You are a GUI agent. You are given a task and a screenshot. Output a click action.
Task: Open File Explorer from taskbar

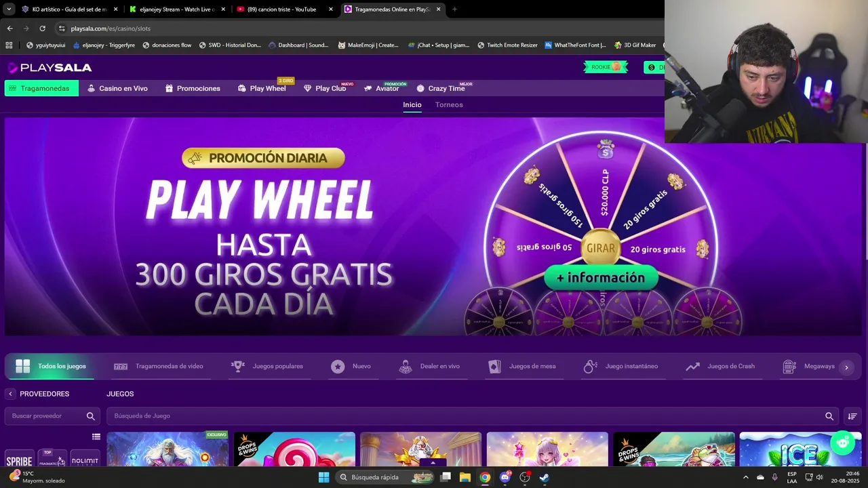pos(465,477)
